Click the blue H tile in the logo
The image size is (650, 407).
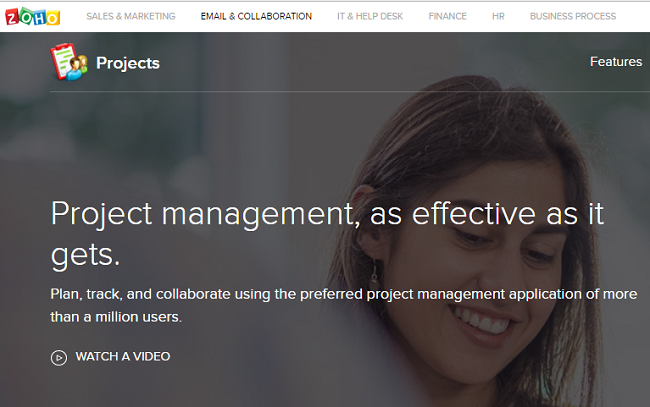[39, 16]
